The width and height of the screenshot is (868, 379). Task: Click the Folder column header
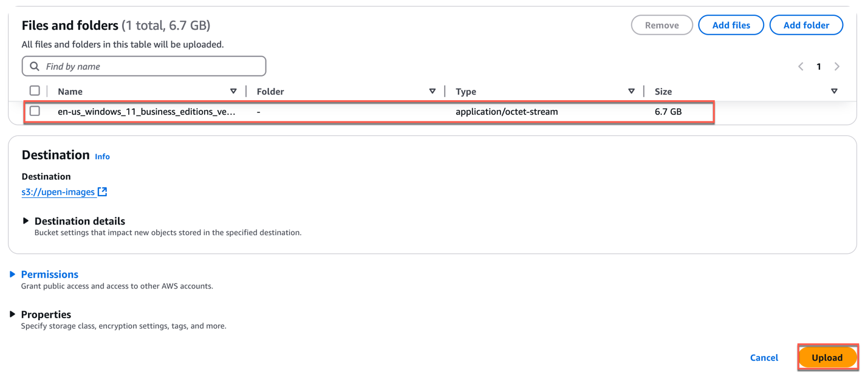click(270, 92)
